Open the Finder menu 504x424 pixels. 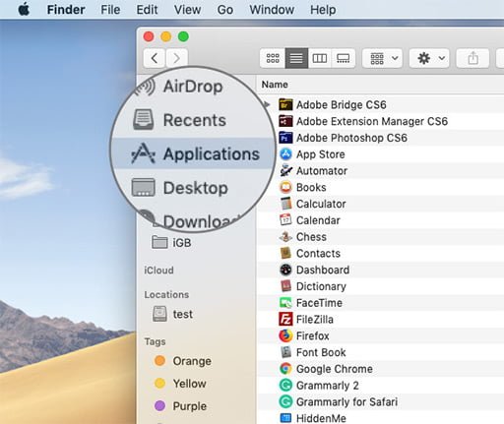pyautogui.click(x=66, y=10)
